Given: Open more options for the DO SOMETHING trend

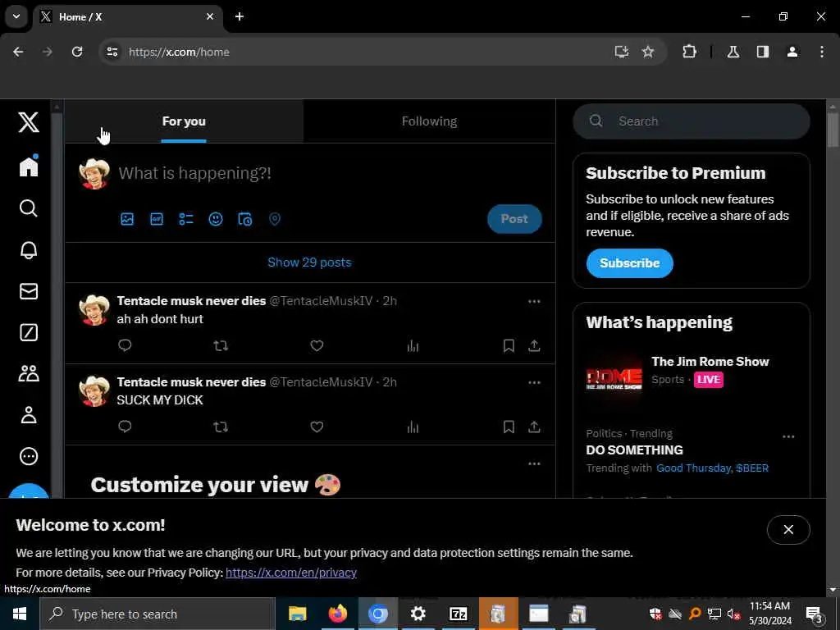Looking at the screenshot, I should coord(788,436).
